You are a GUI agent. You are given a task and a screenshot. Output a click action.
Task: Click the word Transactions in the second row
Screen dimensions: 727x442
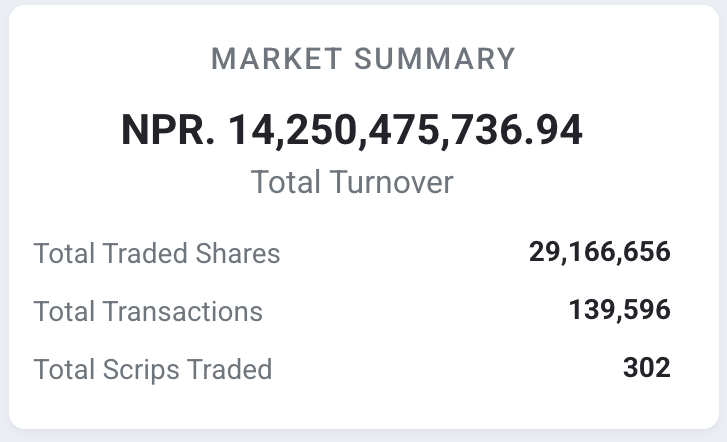tap(183, 311)
